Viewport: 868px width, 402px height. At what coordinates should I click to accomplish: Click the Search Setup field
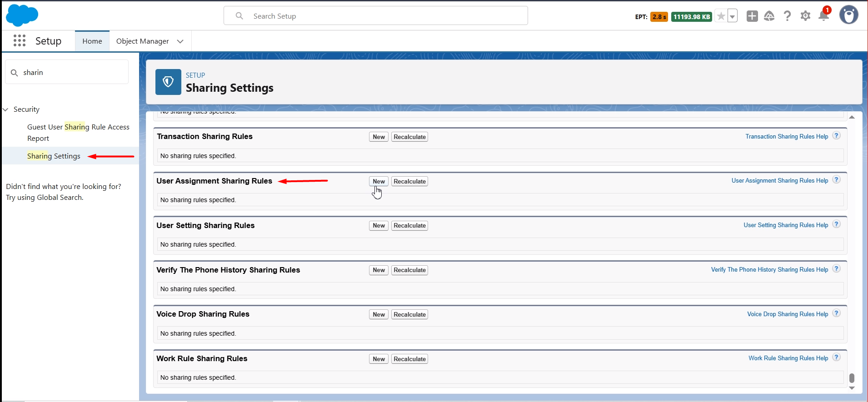click(x=376, y=16)
